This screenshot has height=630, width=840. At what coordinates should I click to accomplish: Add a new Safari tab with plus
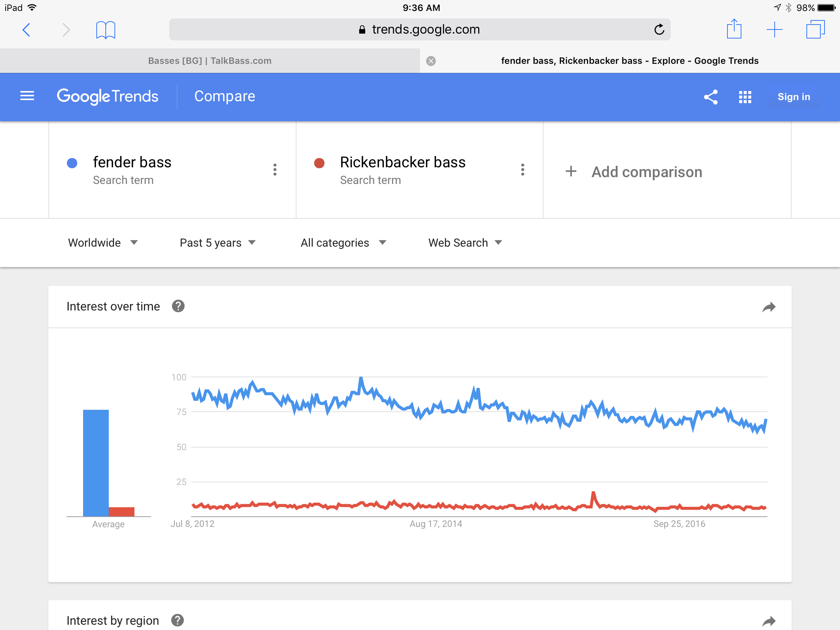point(774,29)
